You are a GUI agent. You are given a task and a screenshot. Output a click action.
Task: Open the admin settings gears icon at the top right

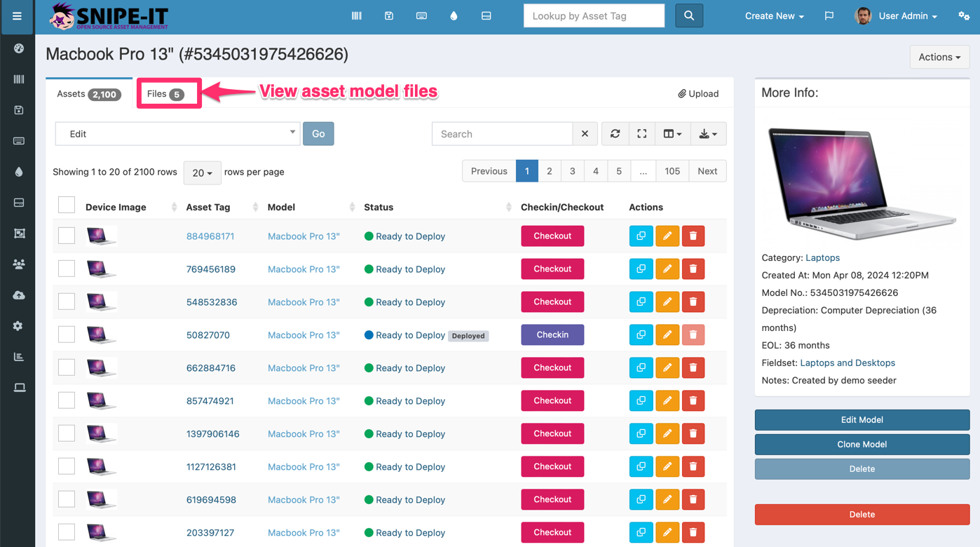[x=964, y=15]
